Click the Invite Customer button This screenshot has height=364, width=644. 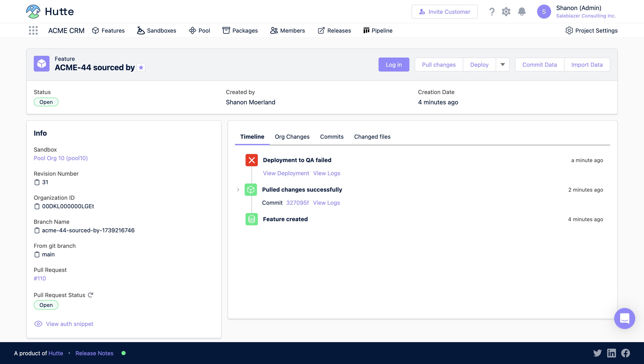444,12
